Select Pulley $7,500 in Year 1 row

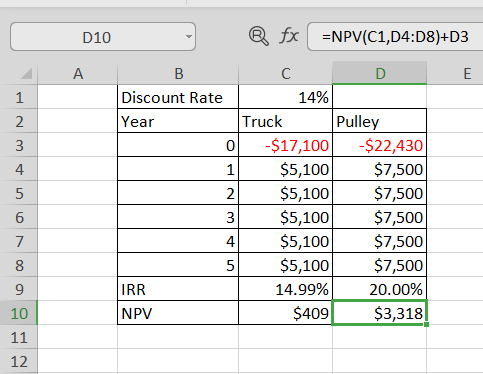tap(380, 169)
